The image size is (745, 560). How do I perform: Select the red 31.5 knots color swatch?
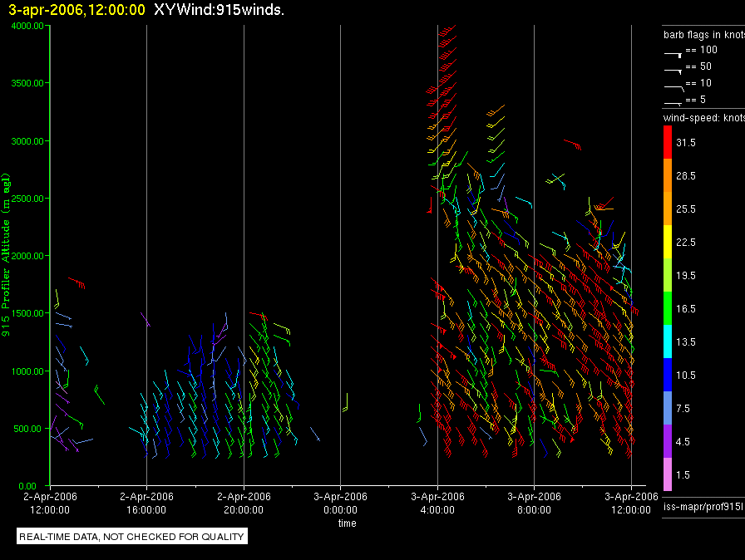668,143
